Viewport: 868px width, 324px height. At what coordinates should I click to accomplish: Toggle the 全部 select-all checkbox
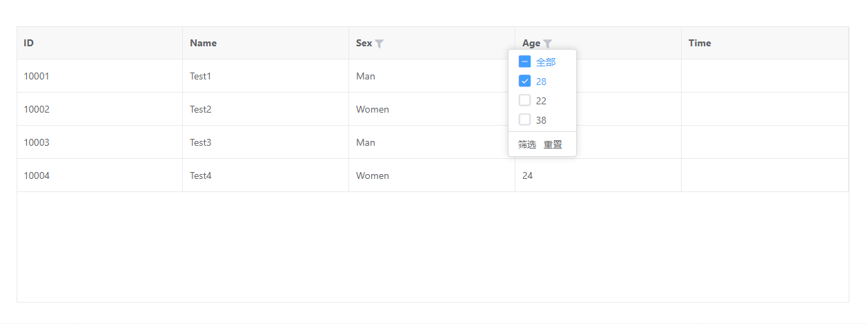[x=524, y=61]
